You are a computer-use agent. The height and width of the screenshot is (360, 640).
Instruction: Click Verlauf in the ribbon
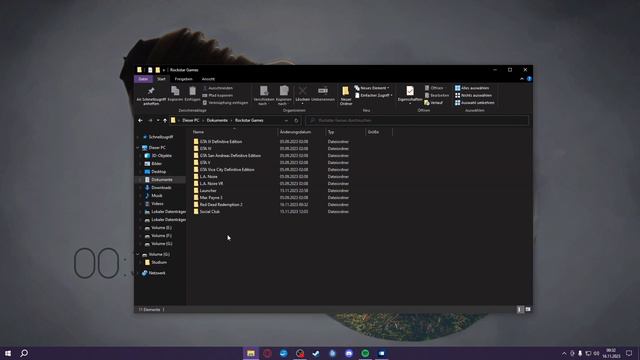coord(433,102)
